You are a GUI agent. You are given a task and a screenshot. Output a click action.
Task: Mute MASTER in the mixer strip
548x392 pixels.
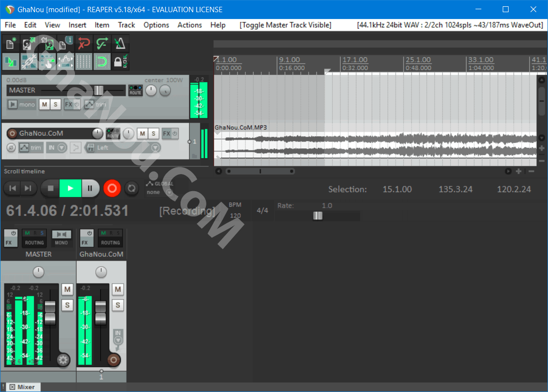67,289
